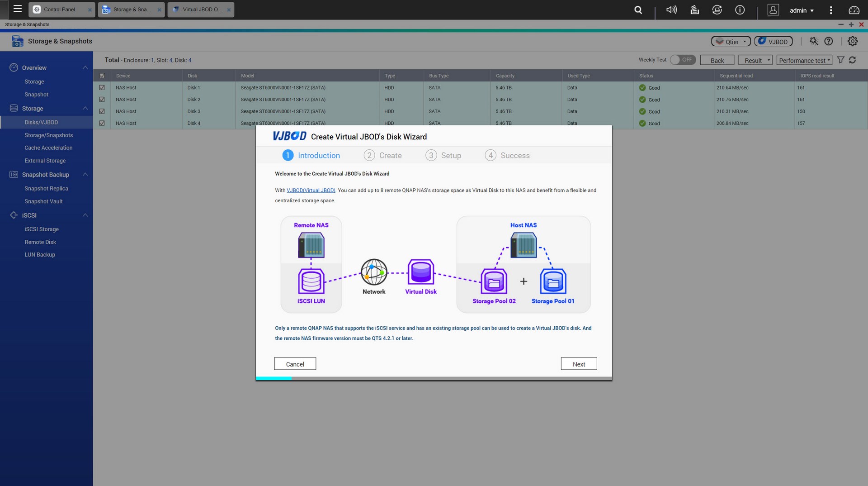This screenshot has height=486, width=868.
Task: Close the Control Panel tab
Action: pos(90,10)
